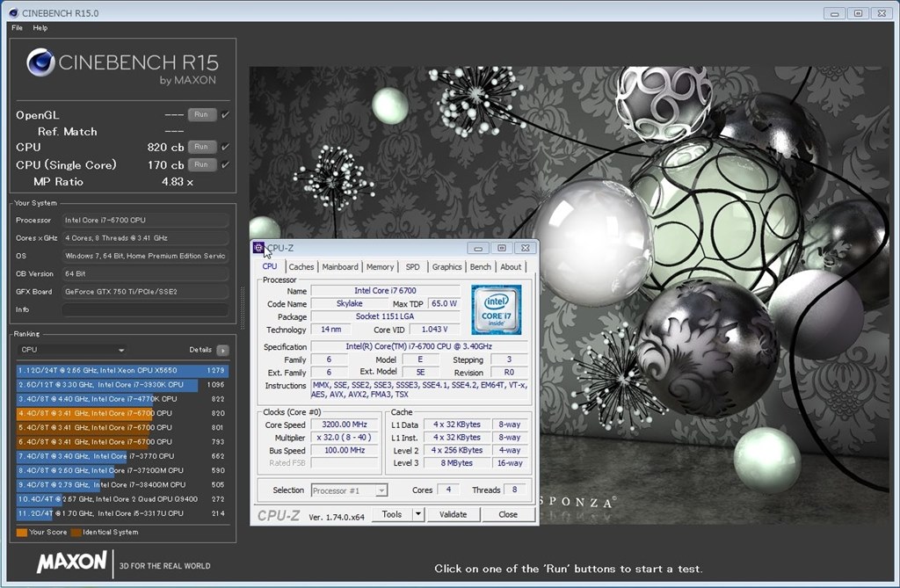Open the File menu
This screenshot has height=588, width=900.
18,27
